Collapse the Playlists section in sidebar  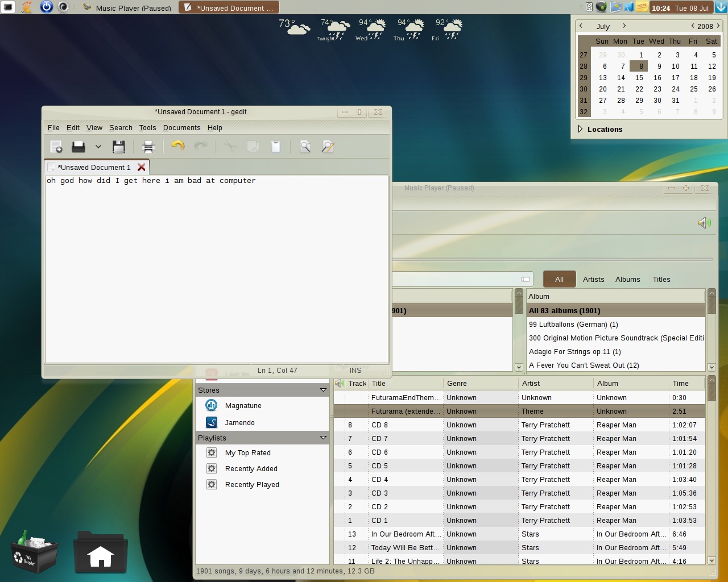pos(323,438)
